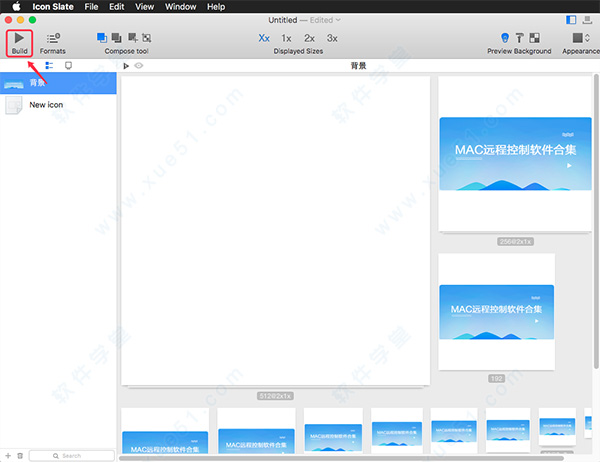
Task: Switch the sidebar to list view icon
Action: click(49, 65)
